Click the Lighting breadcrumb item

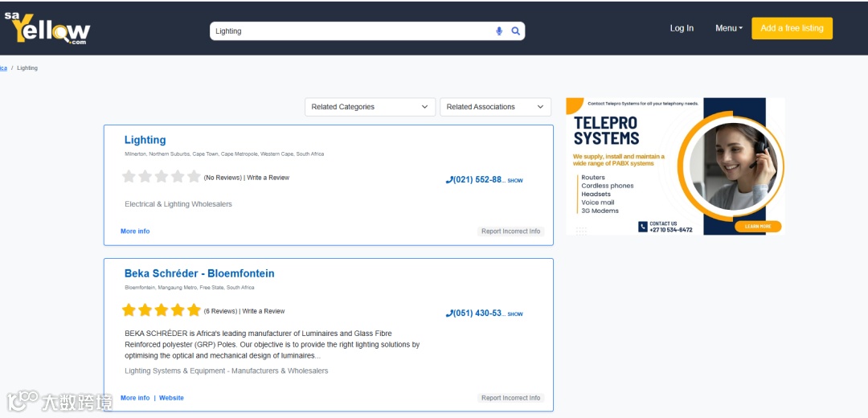point(27,68)
